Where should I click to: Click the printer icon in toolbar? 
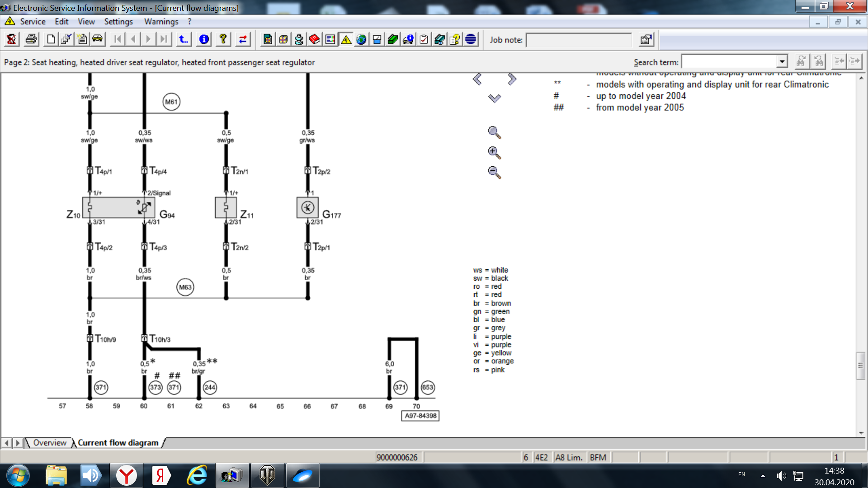31,39
